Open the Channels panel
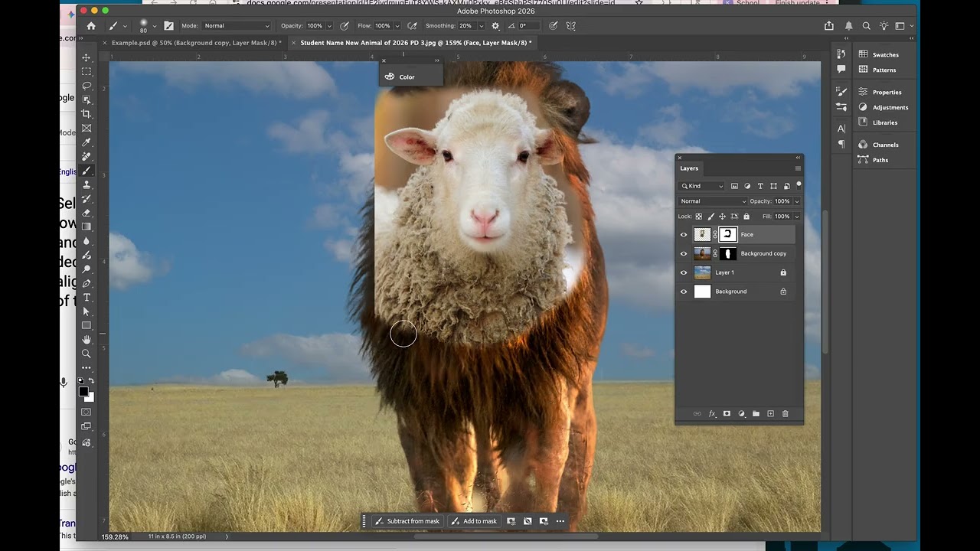 [x=885, y=145]
